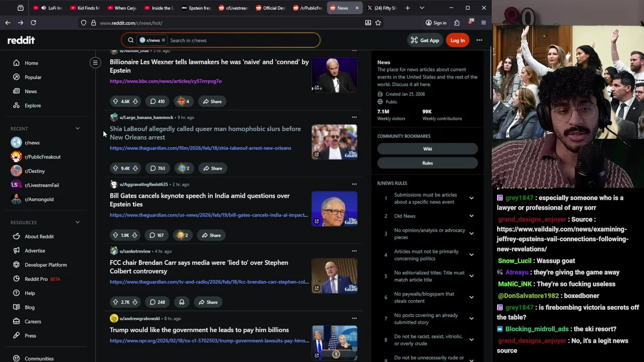Open the Reddit header more-options menu
The image size is (644, 362).
479,40
